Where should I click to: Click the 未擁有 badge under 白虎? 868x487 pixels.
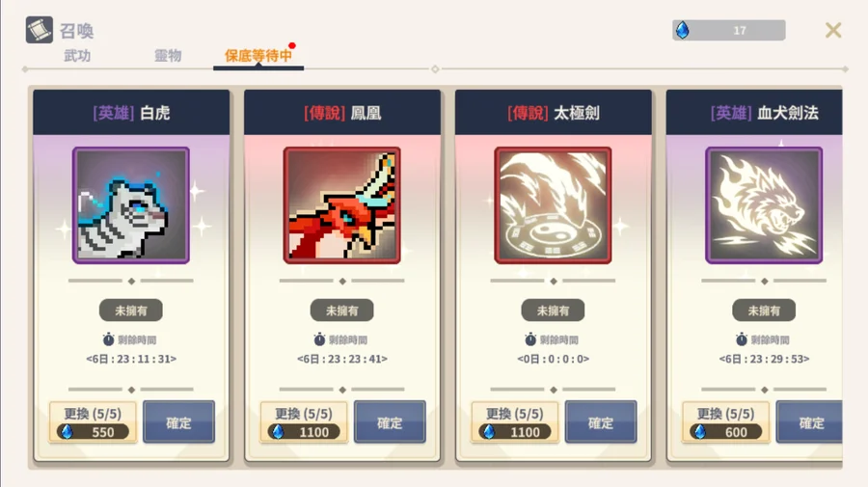click(131, 311)
